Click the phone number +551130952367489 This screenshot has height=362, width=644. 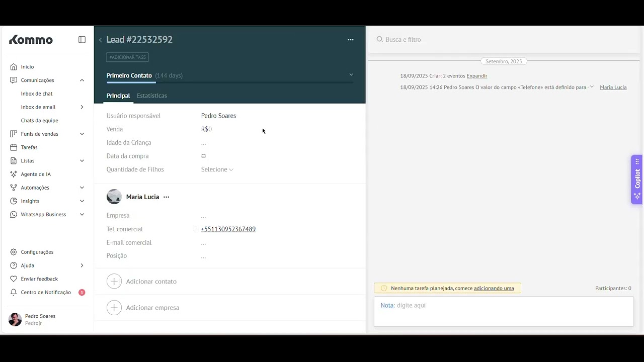pyautogui.click(x=228, y=229)
